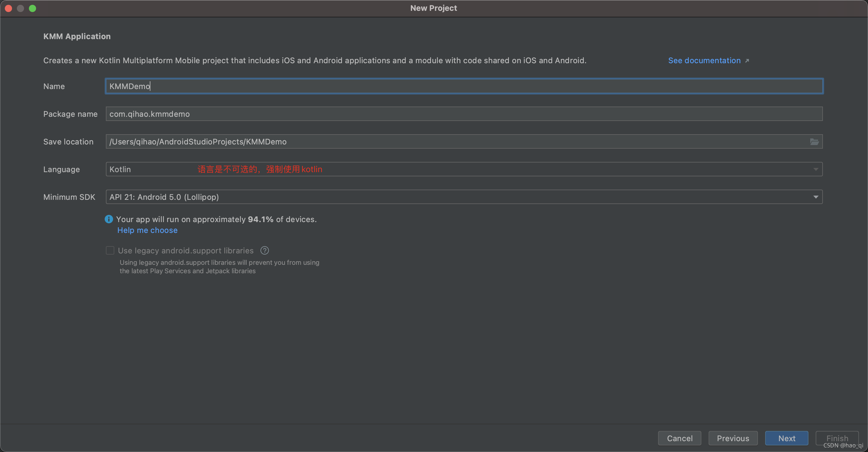868x452 pixels.
Task: Click the legacy libraries warning description text
Action: click(219, 267)
